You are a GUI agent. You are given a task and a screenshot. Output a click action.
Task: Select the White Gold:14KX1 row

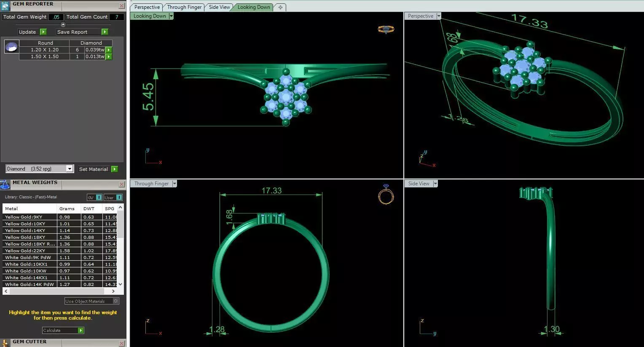[60, 278]
